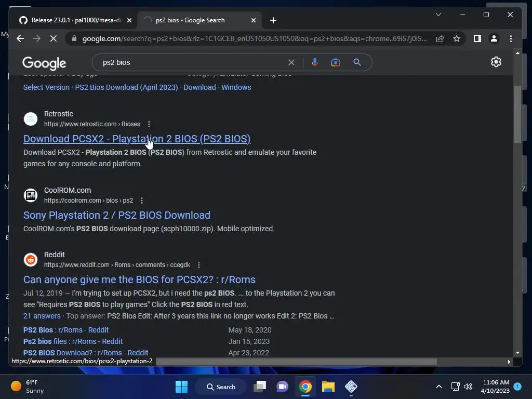Close the ps2 bios Google Search tab
532x399 pixels.
pos(254,20)
